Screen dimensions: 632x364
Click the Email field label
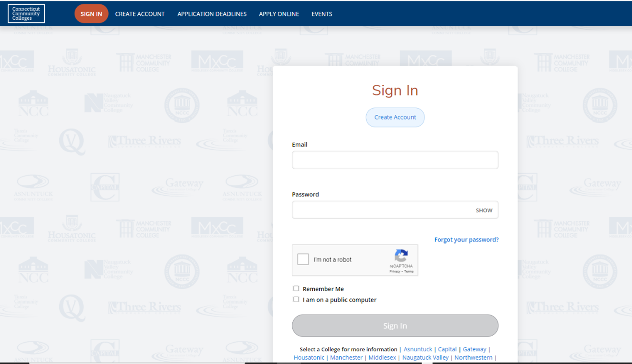[300, 144]
